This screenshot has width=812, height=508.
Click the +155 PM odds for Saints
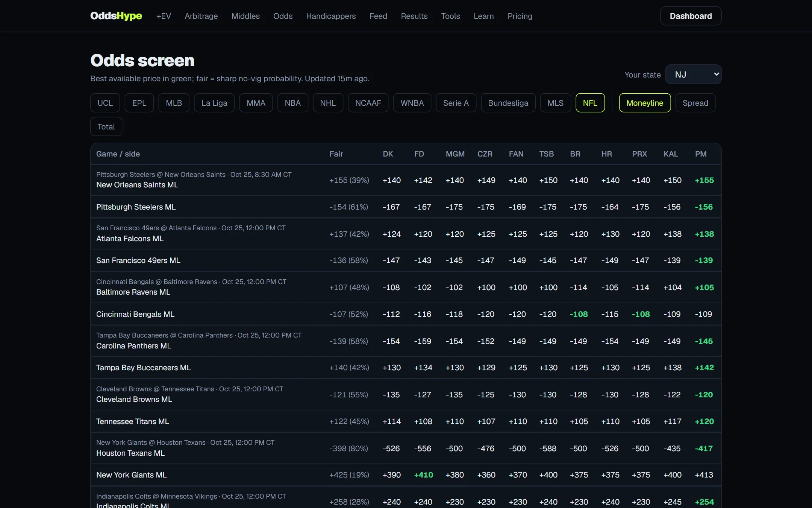pos(704,180)
